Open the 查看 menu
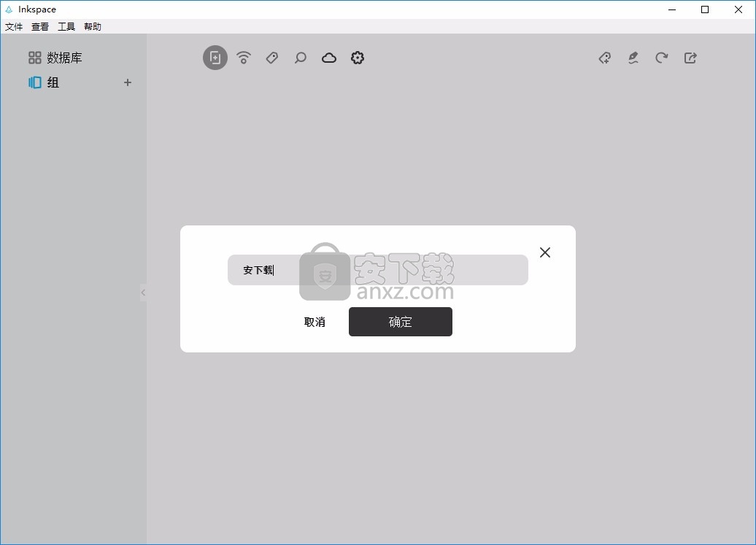Viewport: 756px width, 545px height. click(x=40, y=26)
